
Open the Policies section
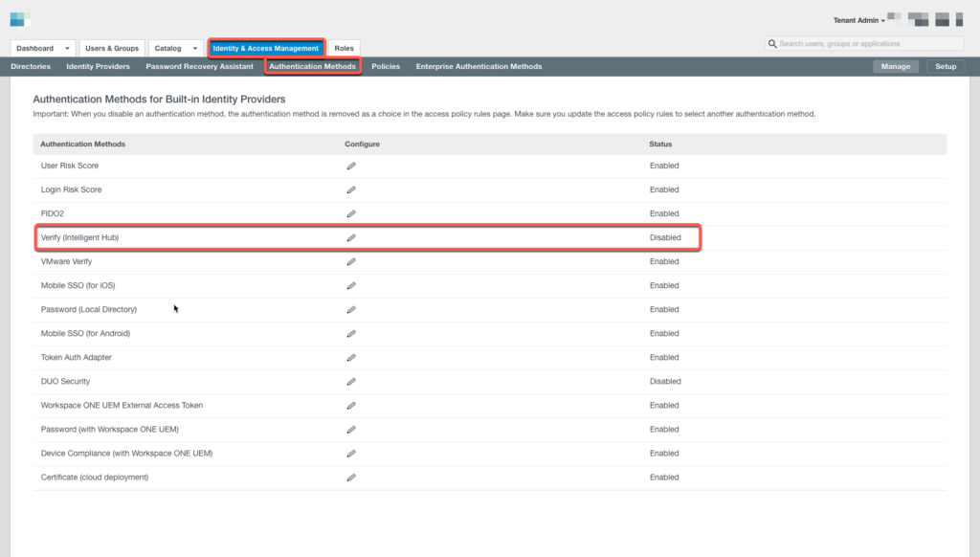click(385, 66)
